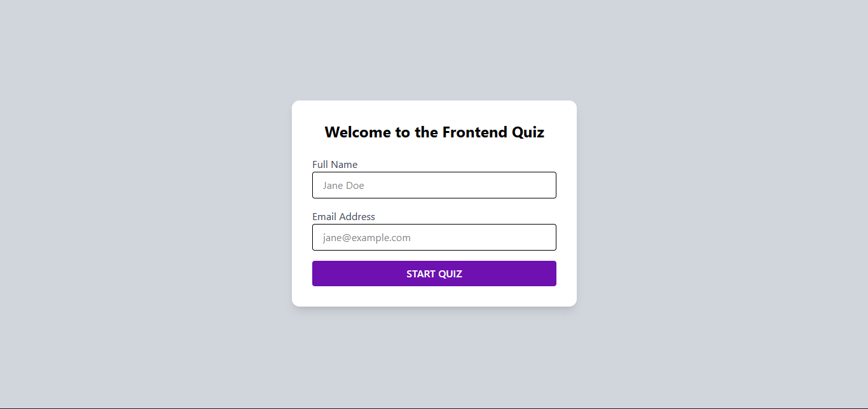Click the top edge of the quiz card
The height and width of the screenshot is (409, 868).
point(434,101)
